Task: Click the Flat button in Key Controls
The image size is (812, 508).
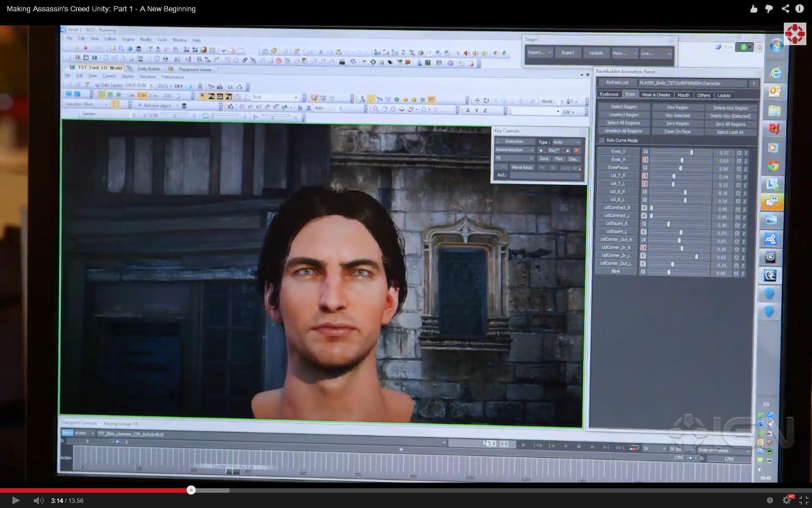Action: (558, 159)
